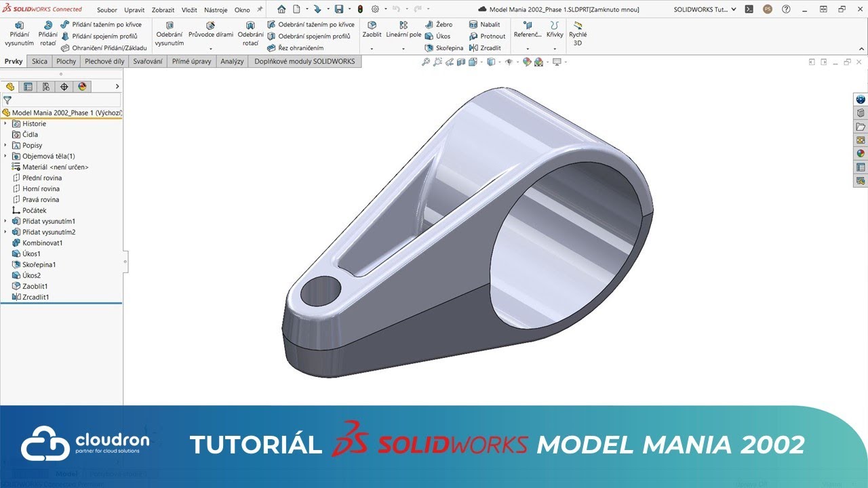Open the Soubor menu
This screenshot has height=488, width=868.
(x=106, y=10)
